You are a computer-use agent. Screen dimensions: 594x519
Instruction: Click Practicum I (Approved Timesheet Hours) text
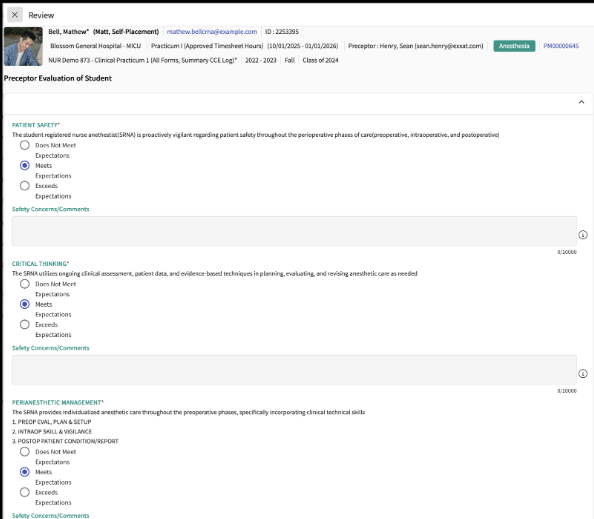(x=207, y=46)
